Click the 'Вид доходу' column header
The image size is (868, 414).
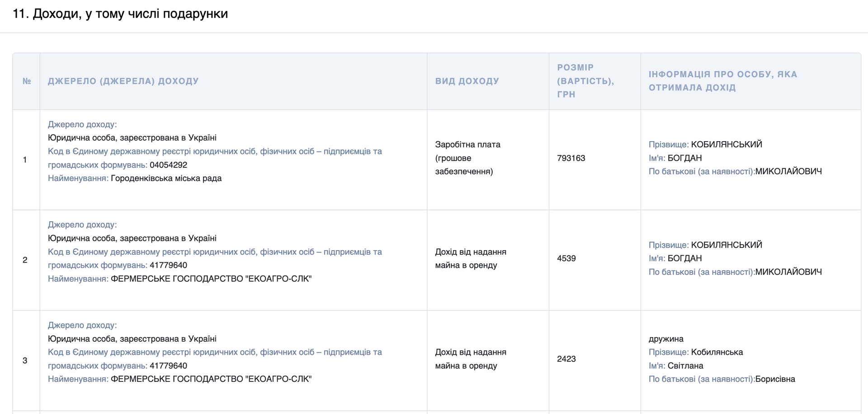(467, 81)
